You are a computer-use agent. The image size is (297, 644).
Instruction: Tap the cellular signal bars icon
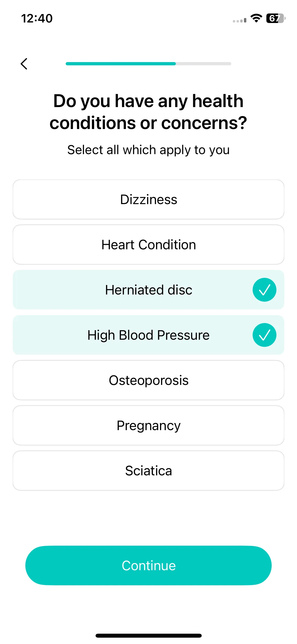coord(239,20)
